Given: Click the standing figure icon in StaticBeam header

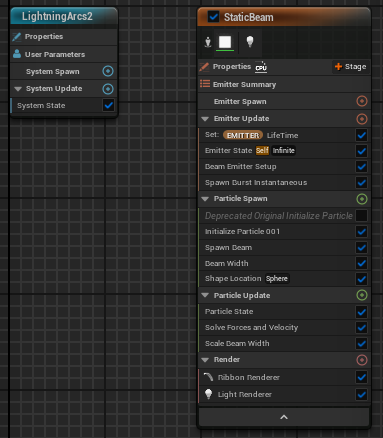Looking at the screenshot, I should (208, 42).
